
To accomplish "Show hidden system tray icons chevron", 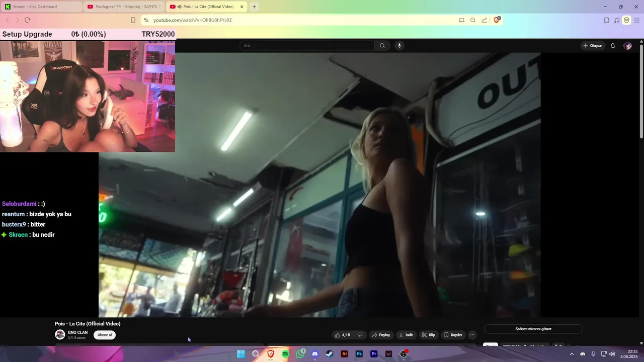I will (x=572, y=354).
